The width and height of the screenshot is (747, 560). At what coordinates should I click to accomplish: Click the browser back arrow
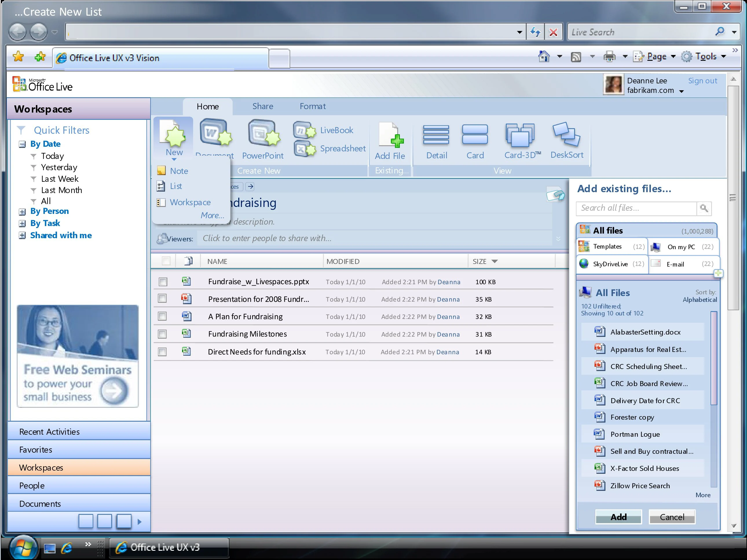point(18,32)
